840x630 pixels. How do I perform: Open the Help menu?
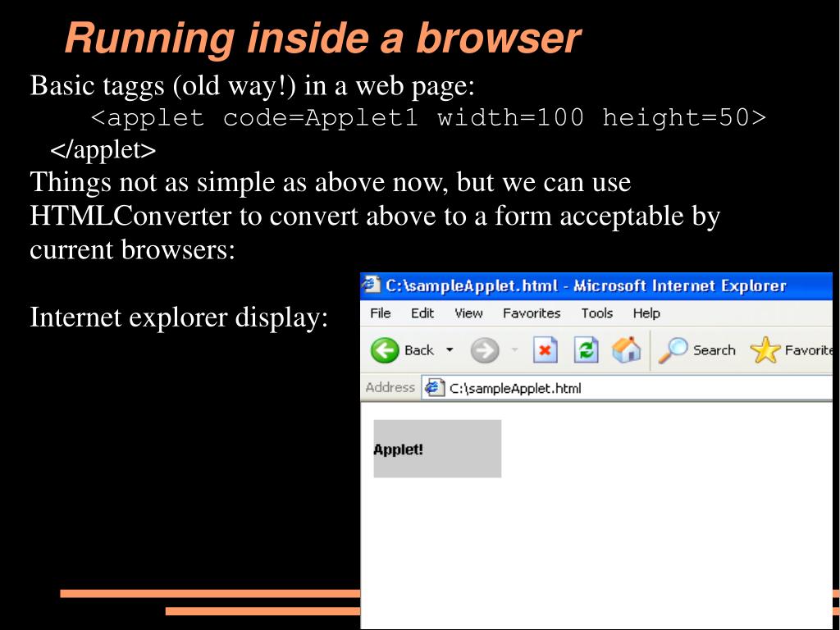tap(646, 313)
